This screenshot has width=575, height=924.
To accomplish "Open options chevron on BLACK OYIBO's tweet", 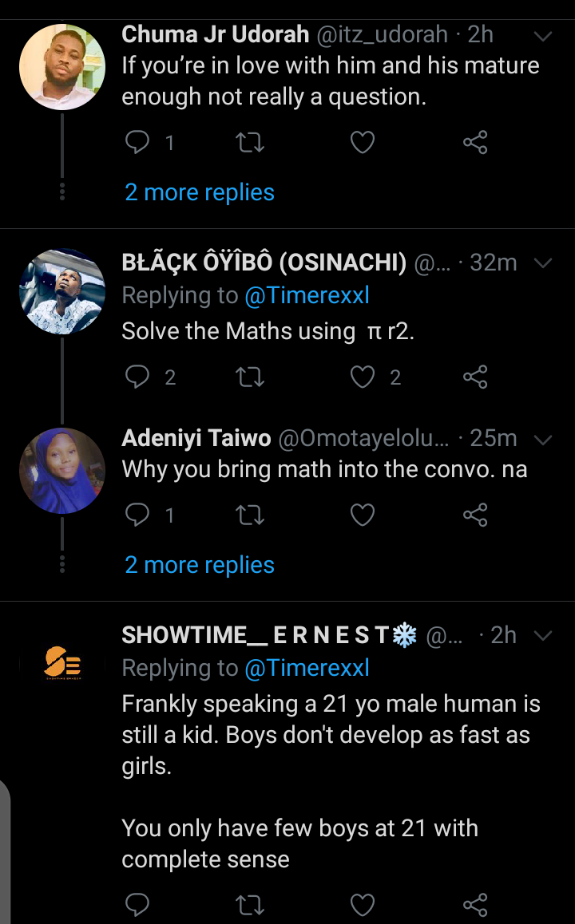I will (542, 263).
